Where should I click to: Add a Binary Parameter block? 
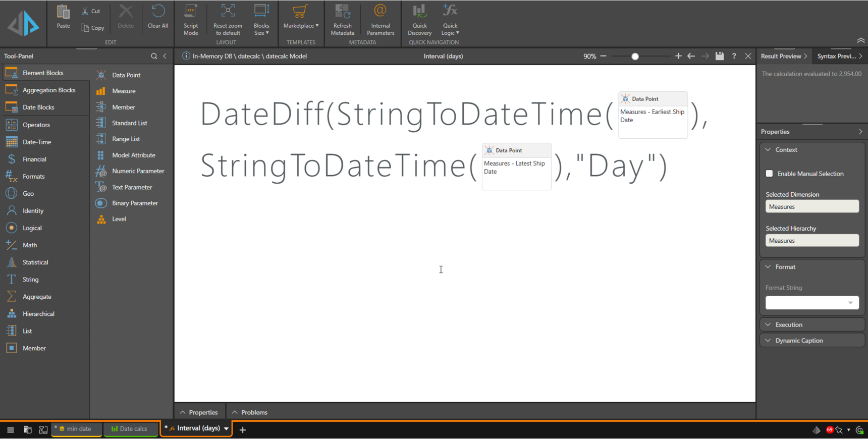pyautogui.click(x=135, y=203)
